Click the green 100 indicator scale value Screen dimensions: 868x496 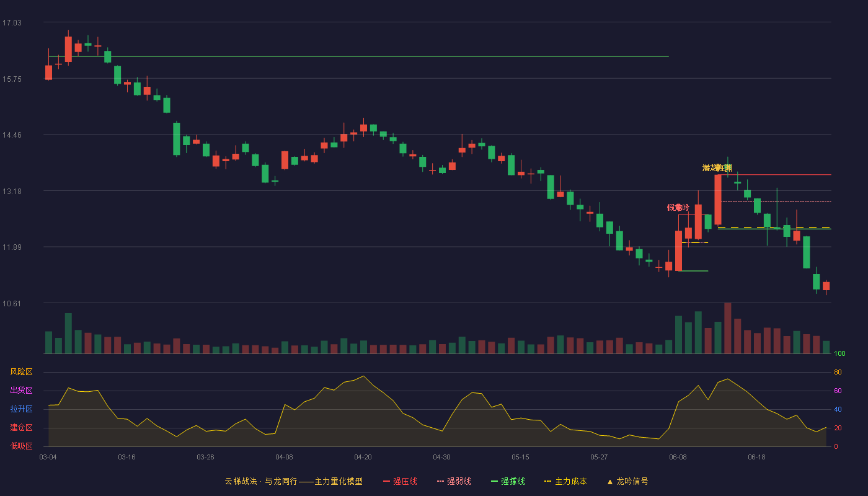[839, 354]
